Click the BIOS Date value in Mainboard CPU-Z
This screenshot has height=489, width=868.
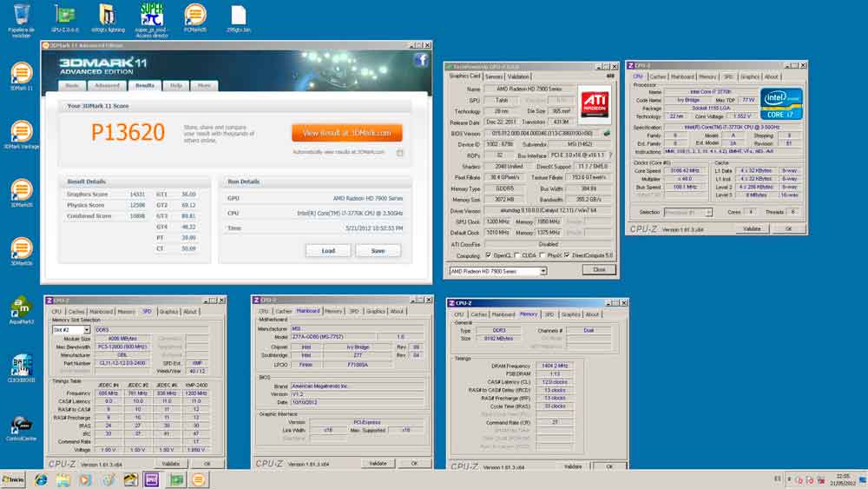[357, 402]
